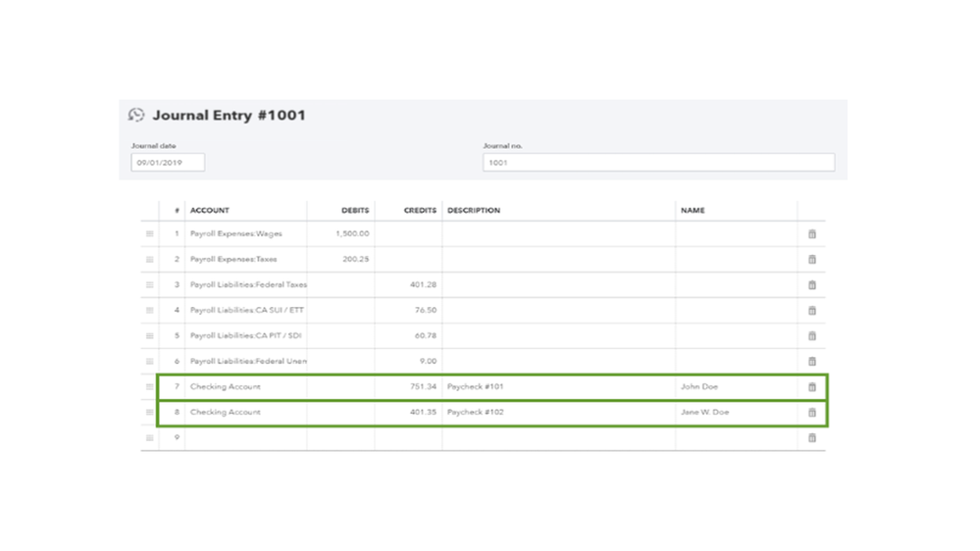Click the Jane W. Doe name cell
This screenshot has height=551, width=980.
736,413
